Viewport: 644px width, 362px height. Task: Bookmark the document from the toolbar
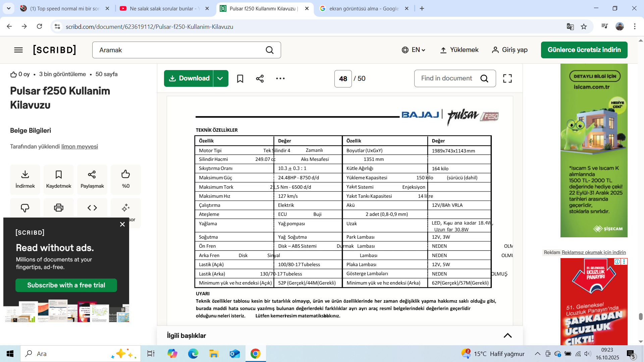coord(240,78)
